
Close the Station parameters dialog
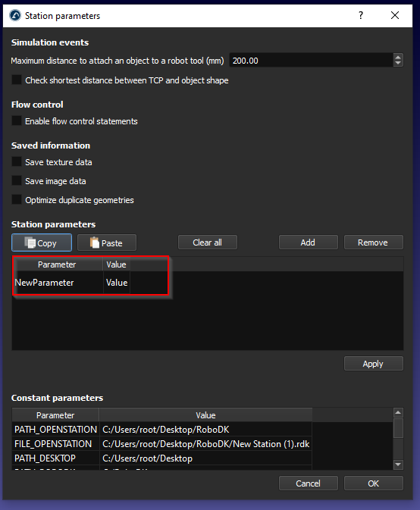click(395, 15)
